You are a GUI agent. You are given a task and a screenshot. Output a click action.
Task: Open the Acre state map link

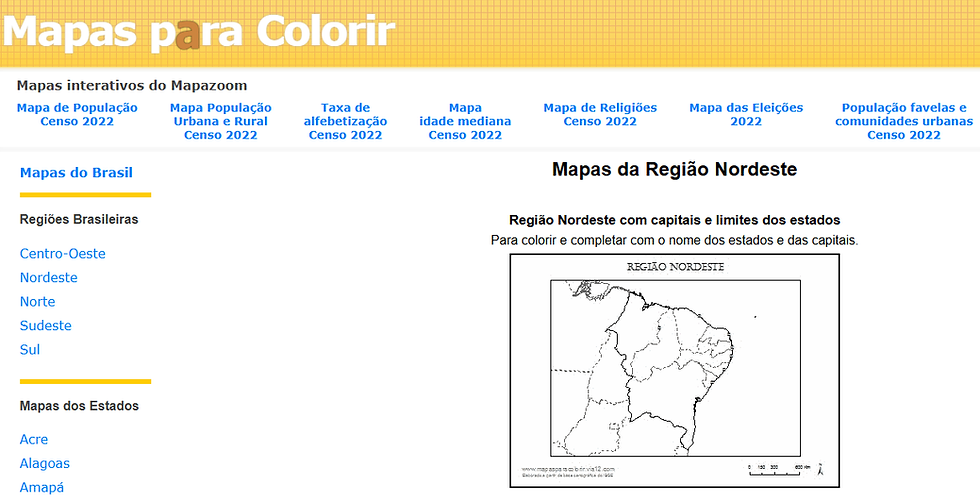click(x=34, y=439)
